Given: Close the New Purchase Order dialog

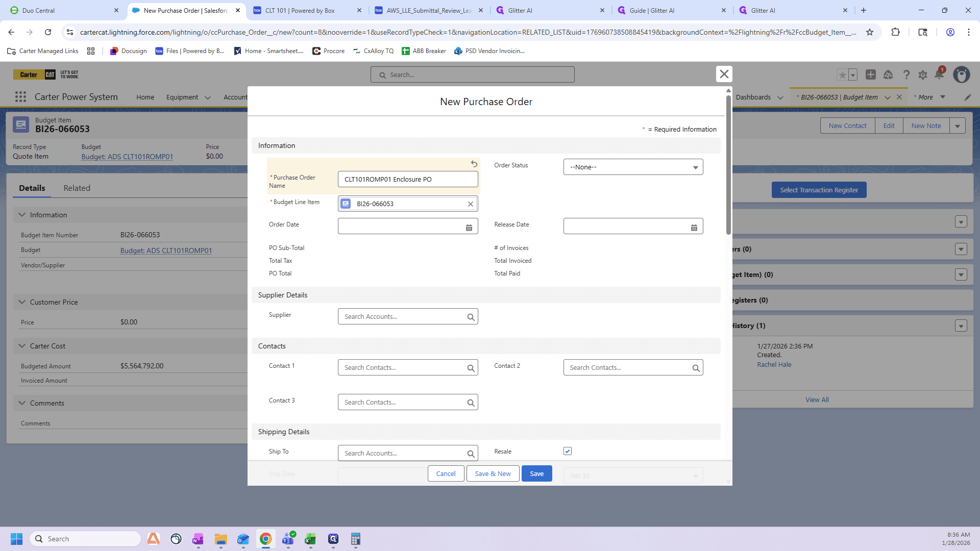Looking at the screenshot, I should pos(724,74).
